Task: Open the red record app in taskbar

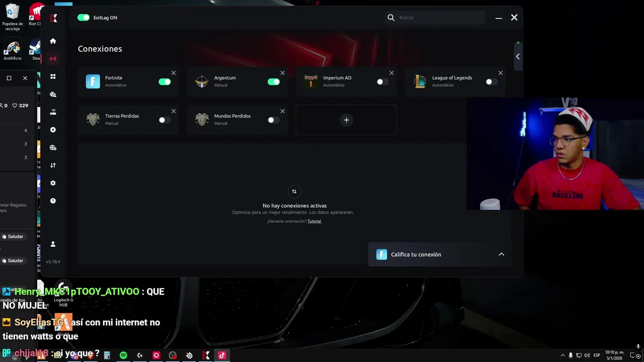Action: click(156, 355)
